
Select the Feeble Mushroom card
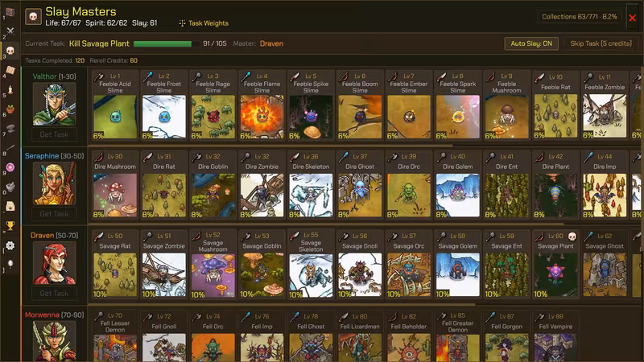coord(506,105)
